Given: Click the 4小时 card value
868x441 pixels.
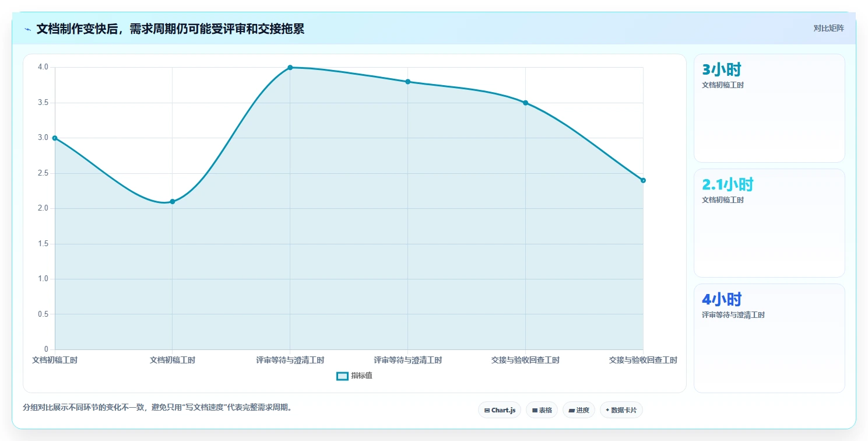Looking at the screenshot, I should (x=722, y=300).
